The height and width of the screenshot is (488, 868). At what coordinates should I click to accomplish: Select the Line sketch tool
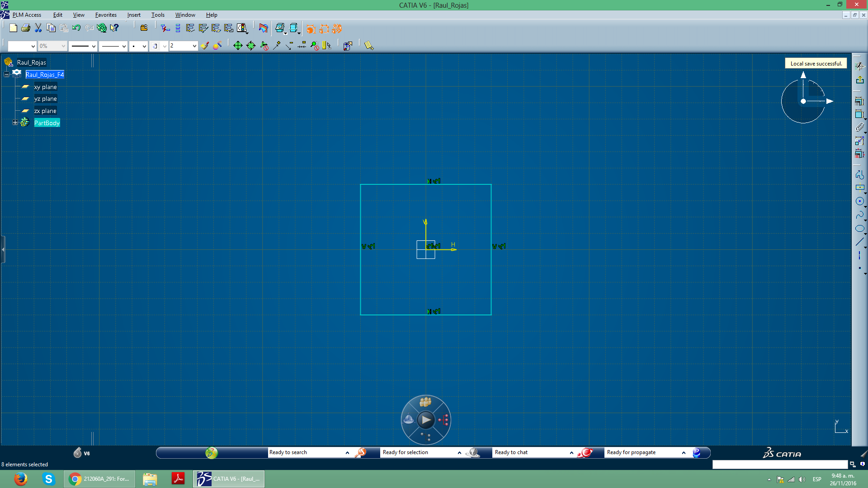tap(859, 242)
